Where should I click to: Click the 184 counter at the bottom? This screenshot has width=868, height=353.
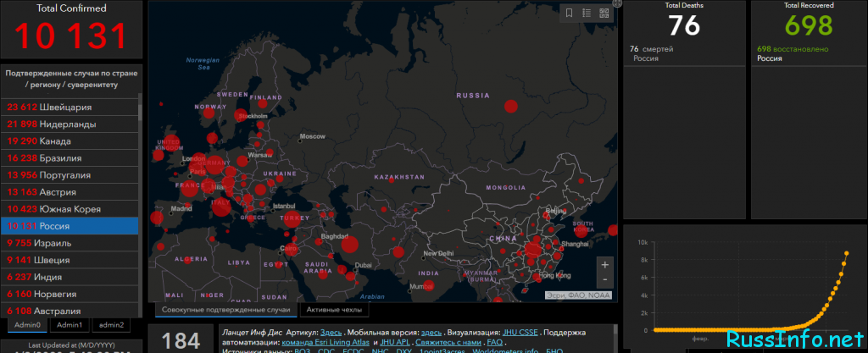coord(181,341)
